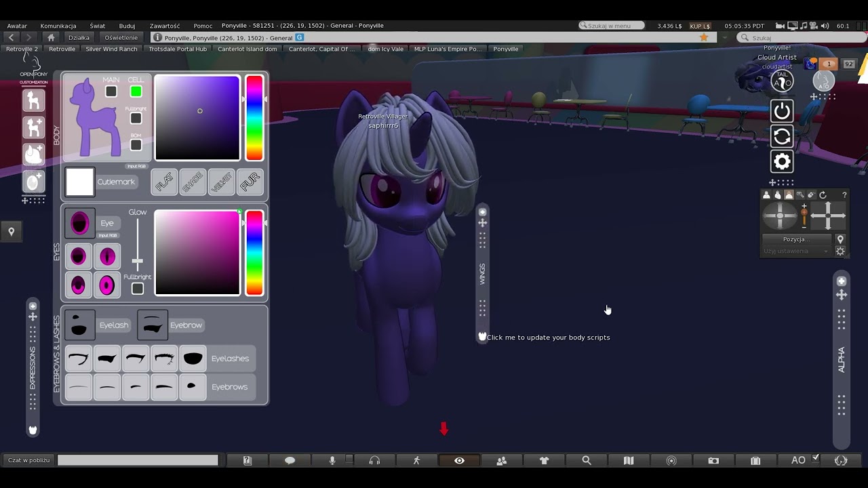Choose the FLAT body shader button

(164, 182)
